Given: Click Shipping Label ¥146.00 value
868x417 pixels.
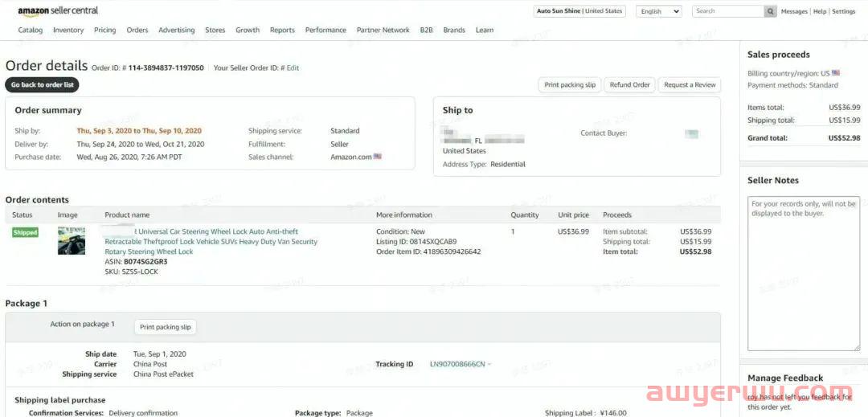Looking at the screenshot, I should point(614,413).
